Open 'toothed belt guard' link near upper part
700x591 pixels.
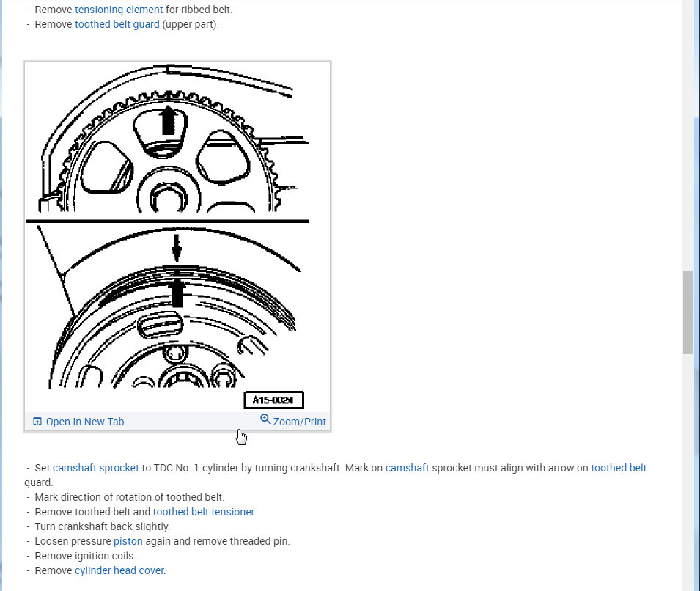point(117,24)
